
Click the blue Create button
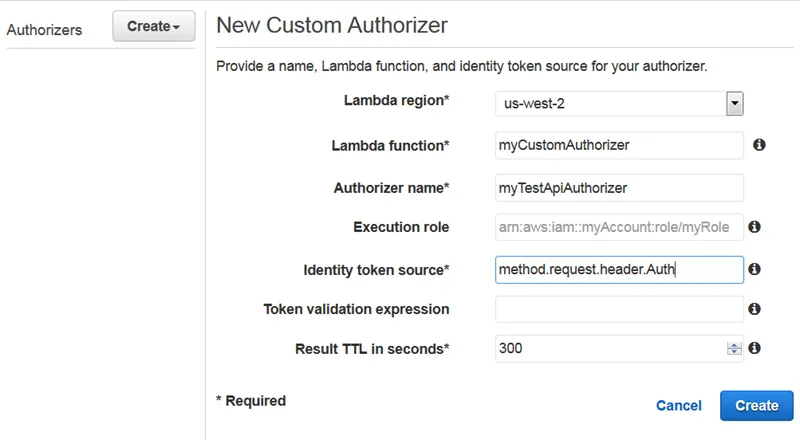[x=756, y=405]
